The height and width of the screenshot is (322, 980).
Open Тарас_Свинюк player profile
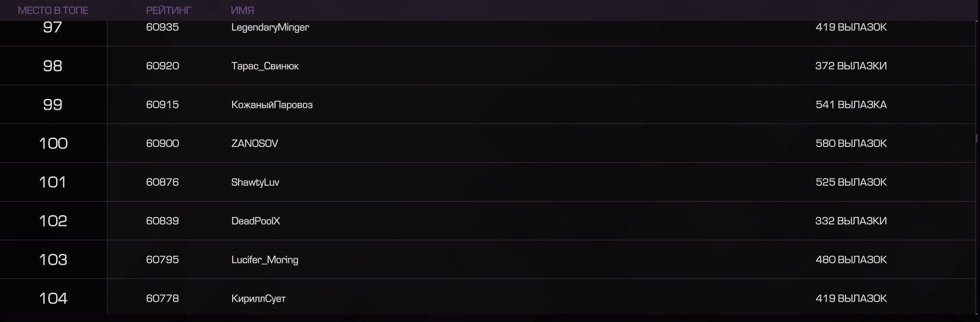pyautogui.click(x=265, y=66)
